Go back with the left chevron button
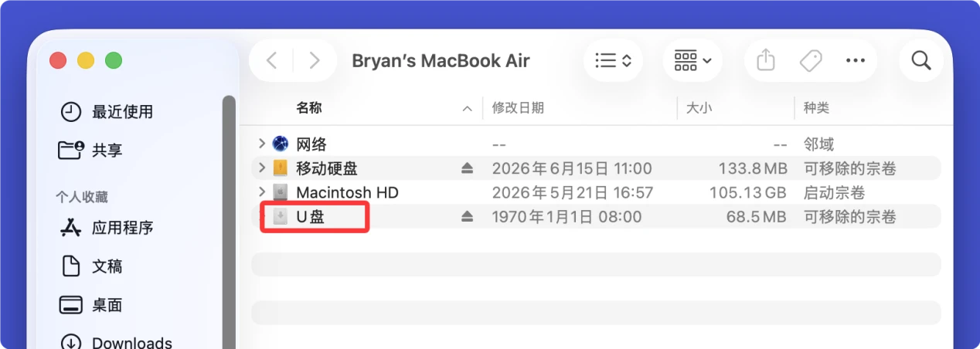The height and width of the screenshot is (349, 980). coord(271,60)
